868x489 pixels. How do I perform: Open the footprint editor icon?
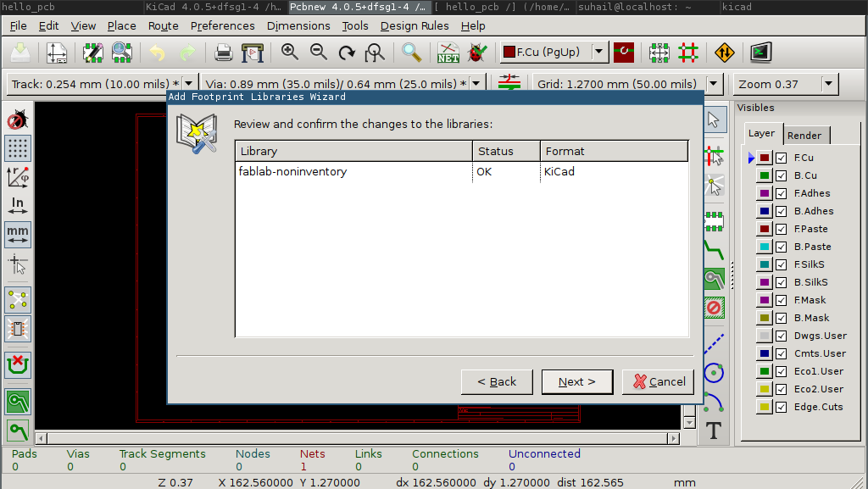click(92, 53)
